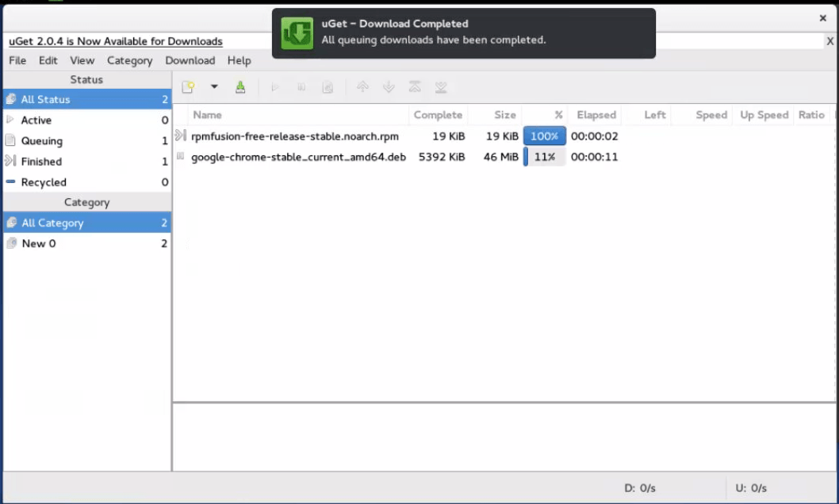Click the U: 0/s upload speed indicator
This screenshot has width=839, height=504.
click(751, 488)
